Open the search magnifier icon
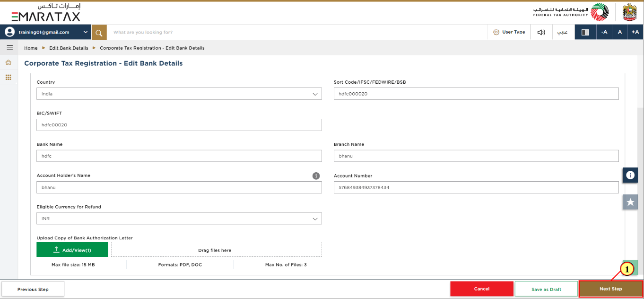 coord(99,32)
